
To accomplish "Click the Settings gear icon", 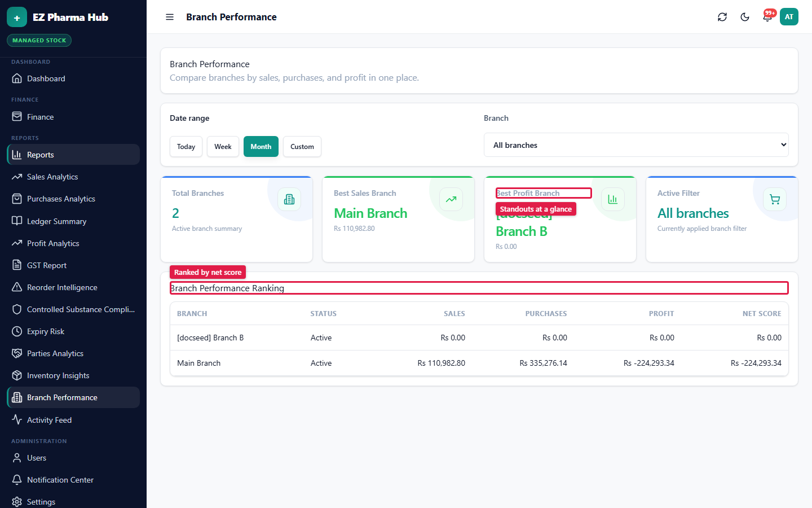I will click(x=17, y=502).
